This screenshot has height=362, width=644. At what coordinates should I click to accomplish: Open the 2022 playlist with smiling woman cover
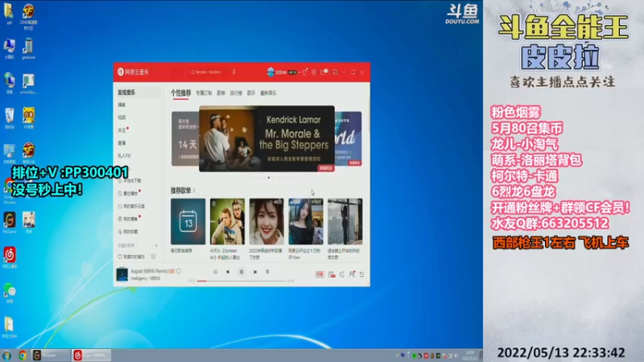point(266,222)
